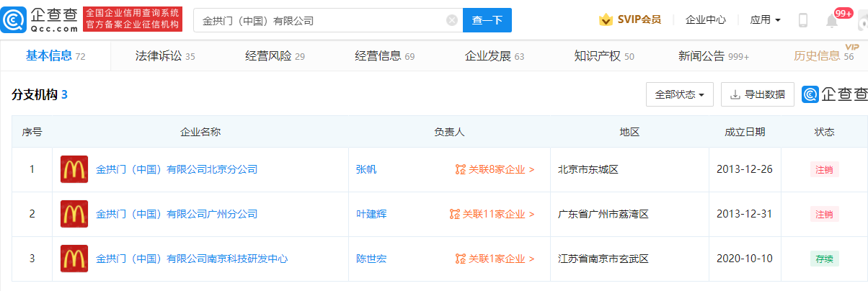Viewport: 868px width, 291px height.
Task: Switch to the 法律诉讼 tab
Action: (165, 55)
